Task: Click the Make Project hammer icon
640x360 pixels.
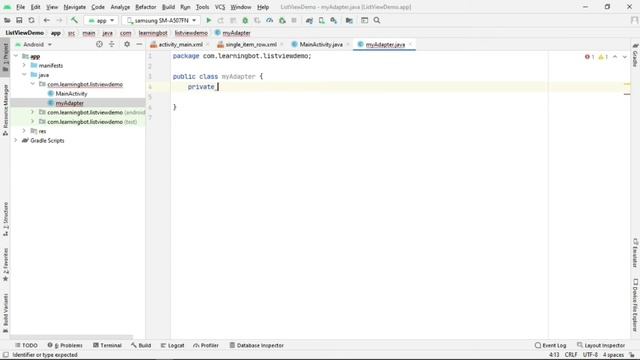Action: (x=74, y=20)
